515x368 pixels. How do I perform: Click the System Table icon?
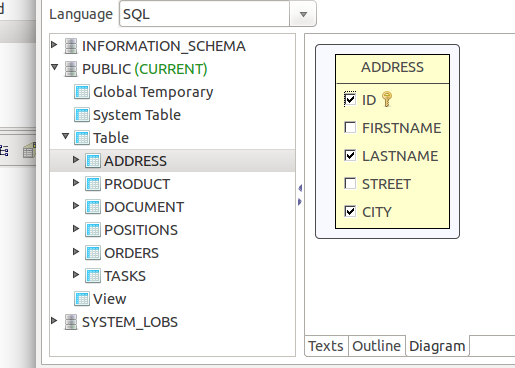pos(82,115)
